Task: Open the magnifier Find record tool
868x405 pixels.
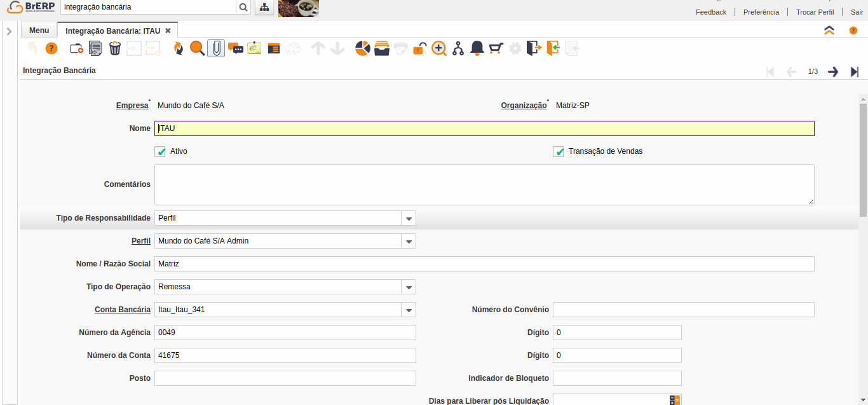Action: point(197,48)
